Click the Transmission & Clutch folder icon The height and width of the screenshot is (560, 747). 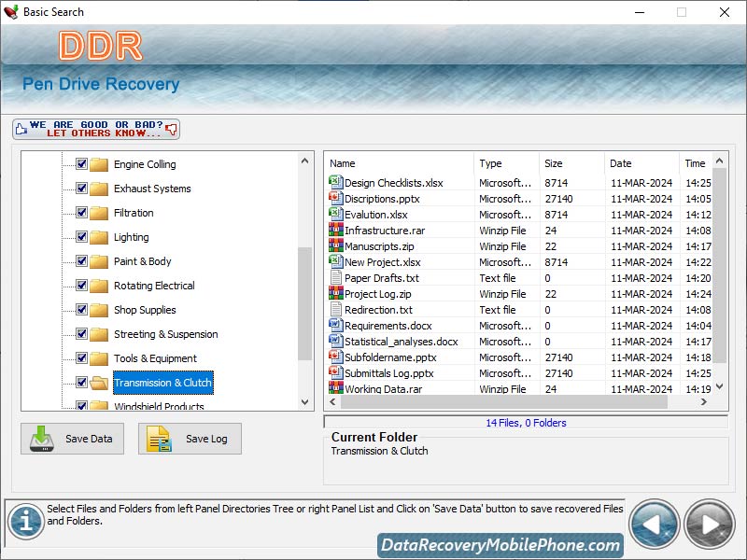(98, 383)
